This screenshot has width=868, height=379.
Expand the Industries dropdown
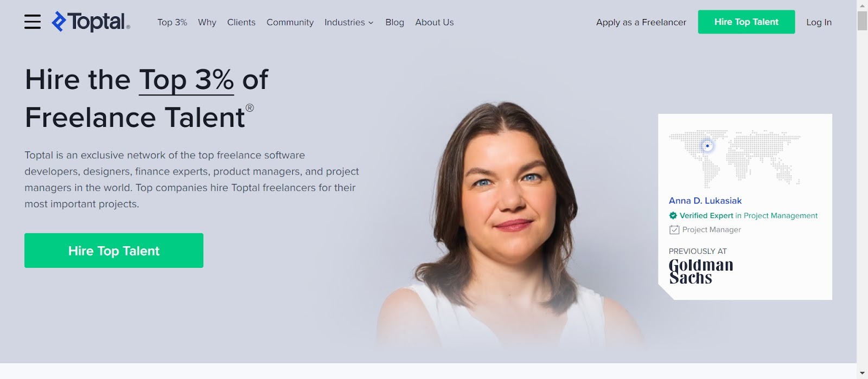(349, 22)
